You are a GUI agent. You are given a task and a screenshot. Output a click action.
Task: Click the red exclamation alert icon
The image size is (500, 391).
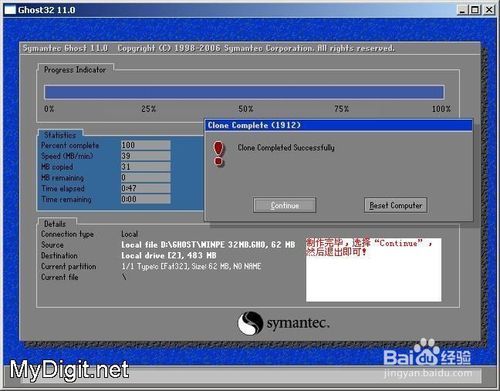click(x=219, y=153)
